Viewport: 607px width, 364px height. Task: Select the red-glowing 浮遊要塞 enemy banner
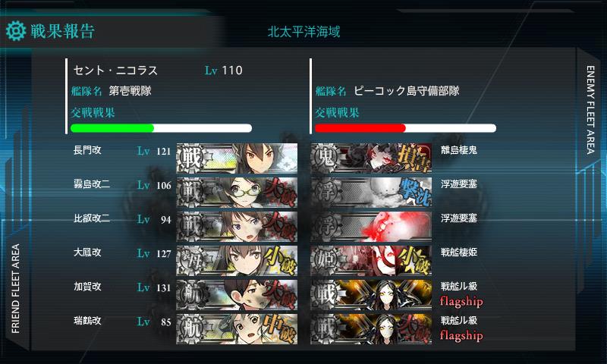click(371, 226)
